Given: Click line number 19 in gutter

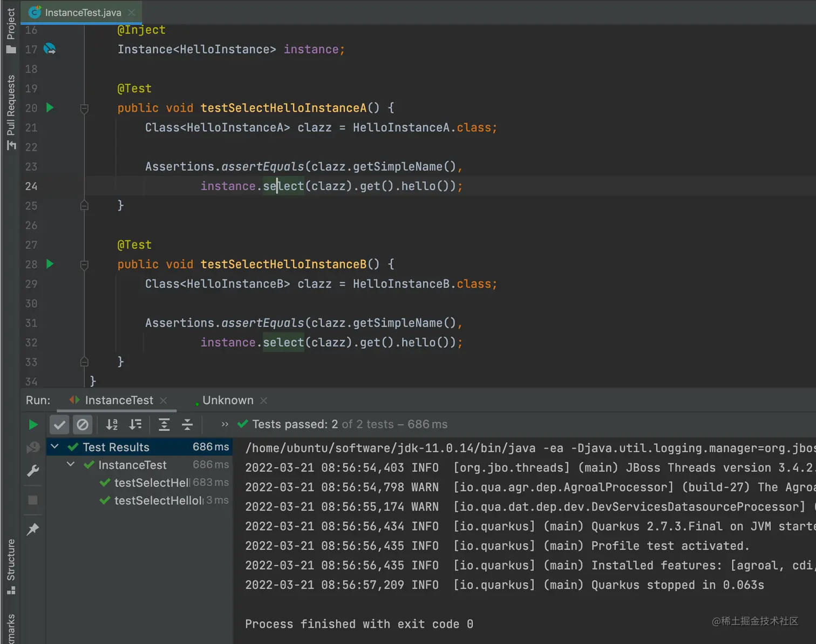Looking at the screenshot, I should pos(31,89).
